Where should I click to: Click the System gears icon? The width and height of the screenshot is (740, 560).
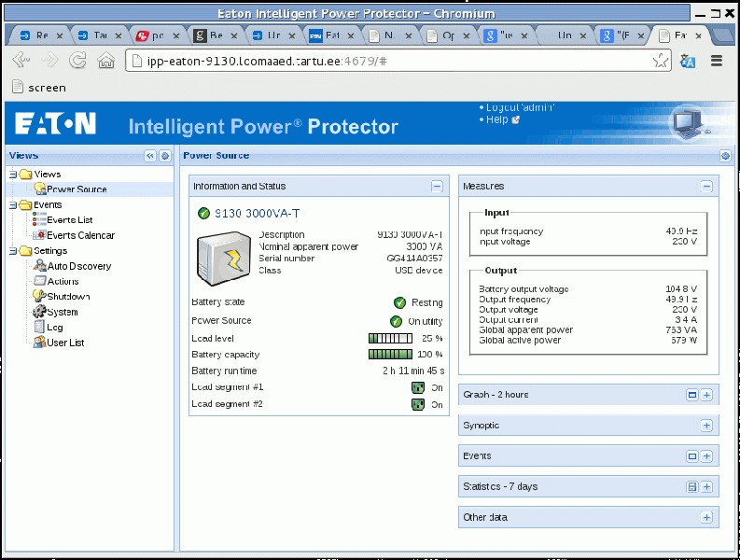(x=39, y=311)
